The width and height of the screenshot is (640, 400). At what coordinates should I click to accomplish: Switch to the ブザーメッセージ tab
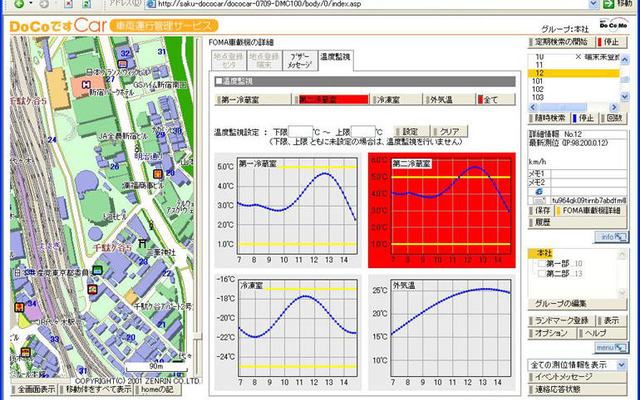point(300,60)
